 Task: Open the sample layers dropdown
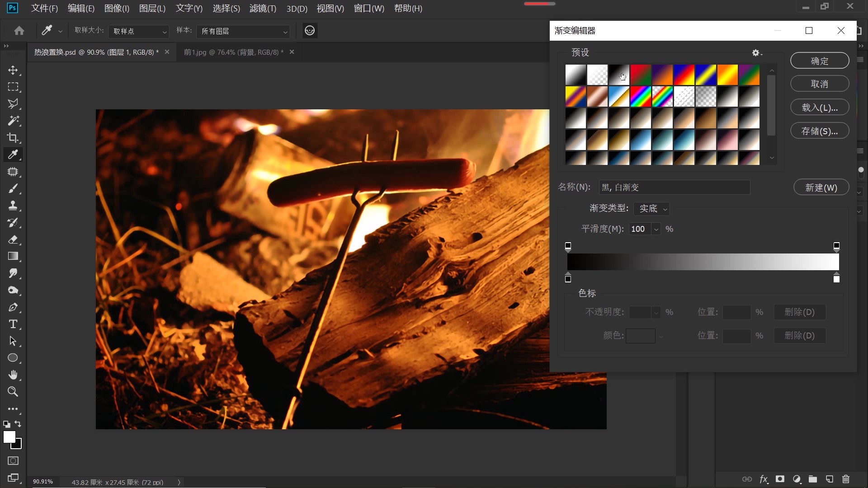click(244, 31)
